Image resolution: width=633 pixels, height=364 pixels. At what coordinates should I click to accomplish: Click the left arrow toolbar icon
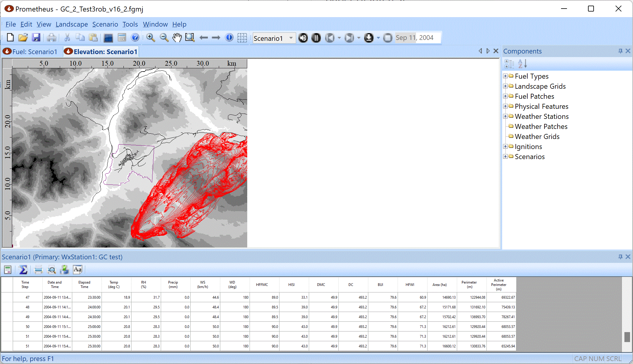pos(204,38)
